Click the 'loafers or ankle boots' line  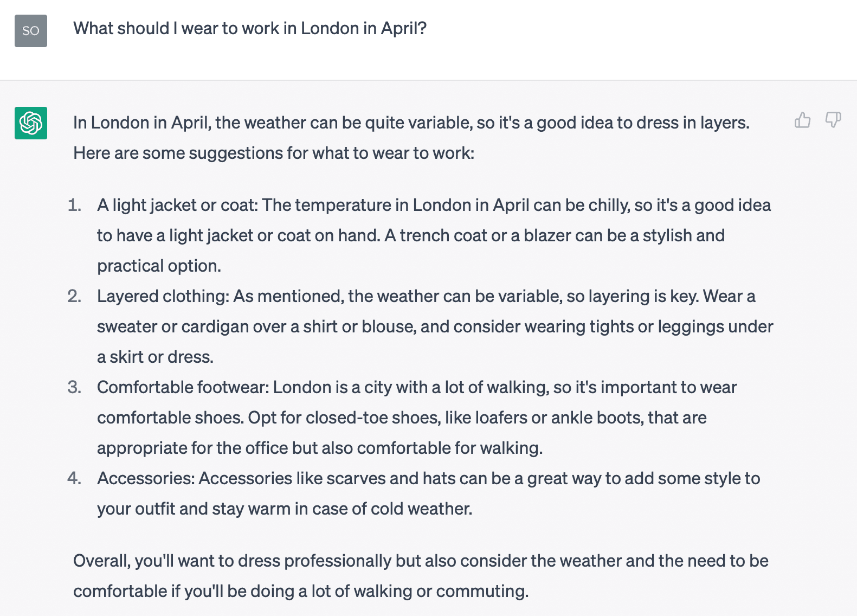402,418
